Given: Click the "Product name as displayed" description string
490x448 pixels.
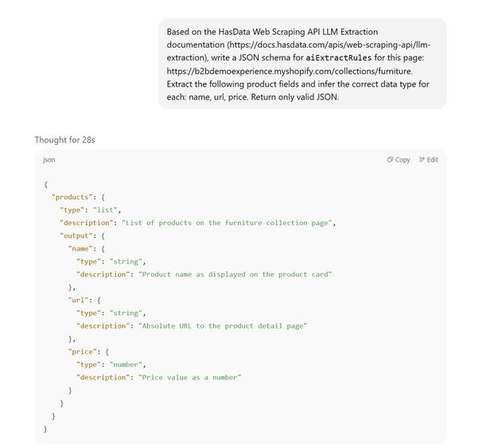Looking at the screenshot, I should coord(235,275).
